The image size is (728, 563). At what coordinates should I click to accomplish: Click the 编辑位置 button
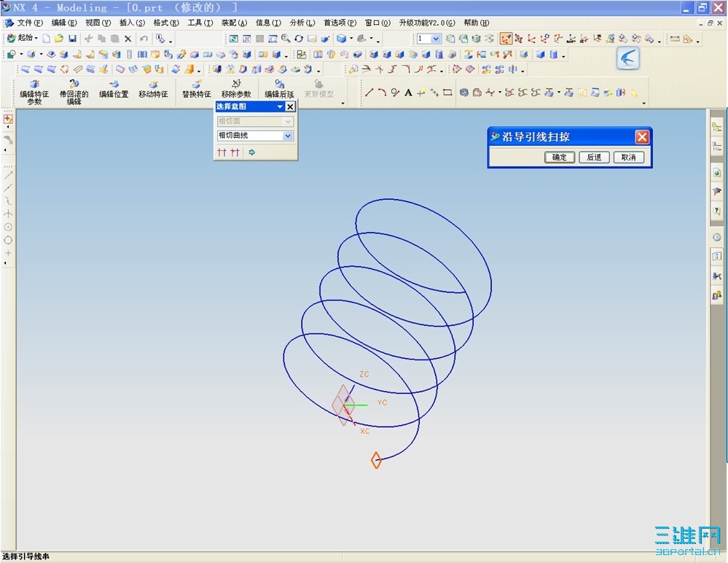(x=114, y=89)
